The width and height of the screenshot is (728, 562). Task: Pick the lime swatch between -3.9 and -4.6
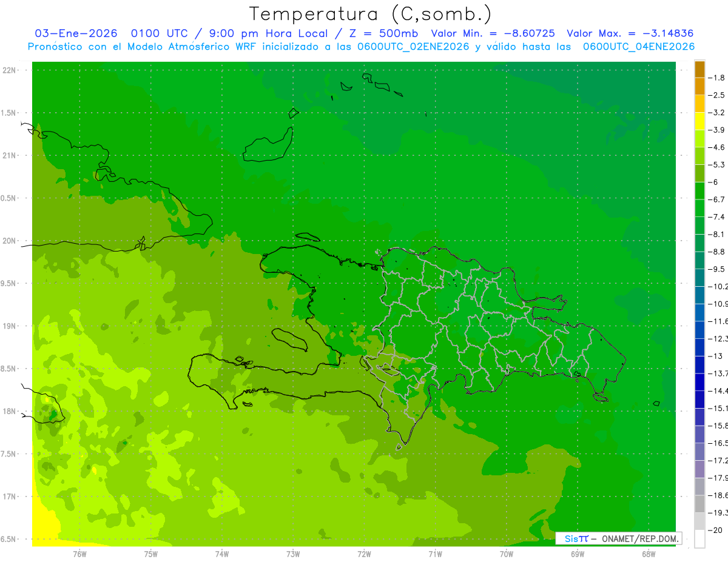(x=699, y=139)
